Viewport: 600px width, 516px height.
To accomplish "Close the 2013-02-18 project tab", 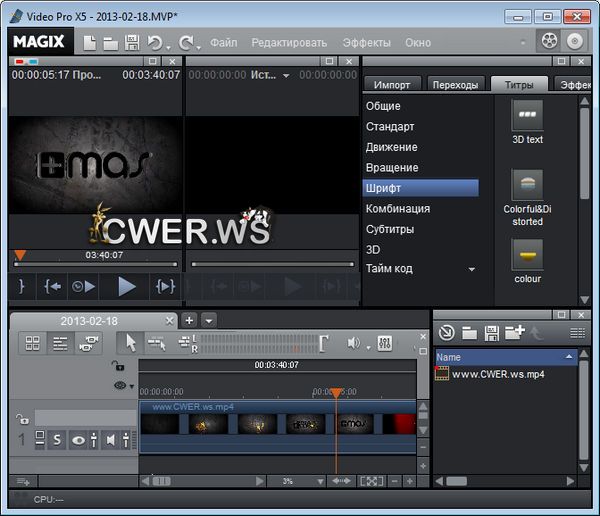I will 169,321.
